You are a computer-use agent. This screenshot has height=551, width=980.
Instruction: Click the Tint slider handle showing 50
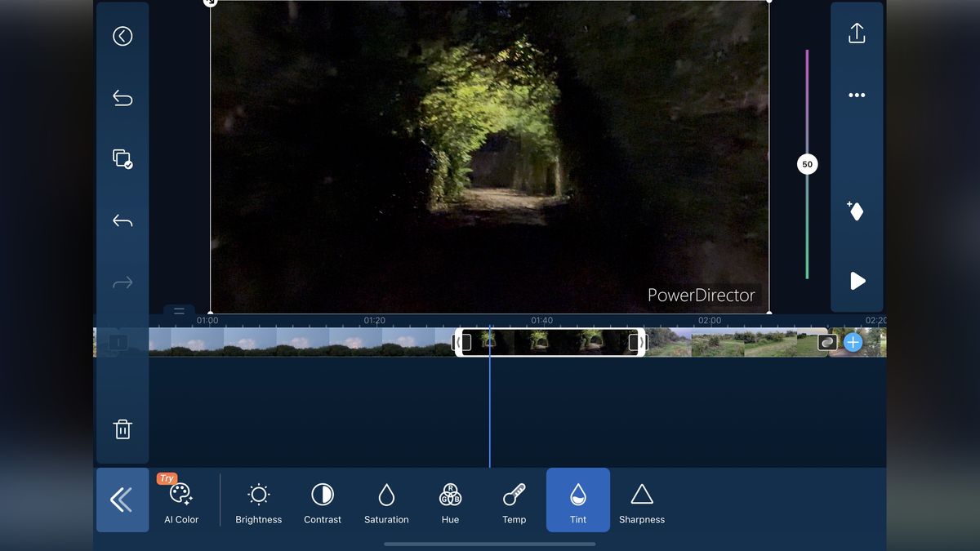tap(807, 164)
